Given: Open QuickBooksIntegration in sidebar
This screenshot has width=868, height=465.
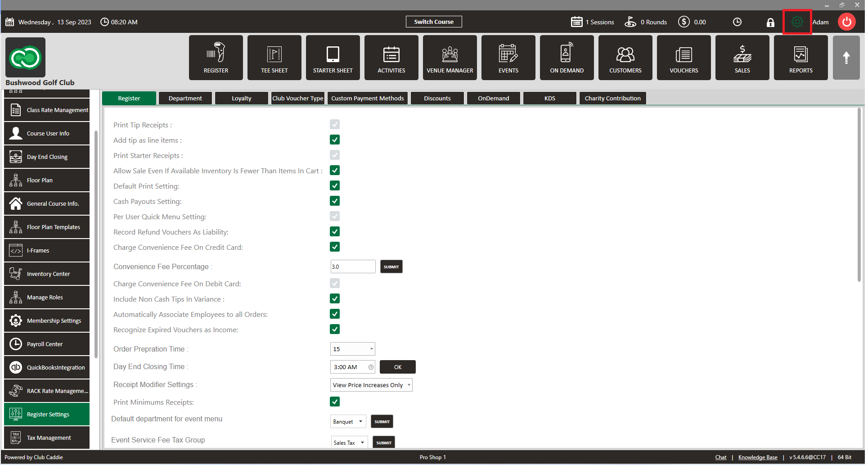Looking at the screenshot, I should pos(47,367).
